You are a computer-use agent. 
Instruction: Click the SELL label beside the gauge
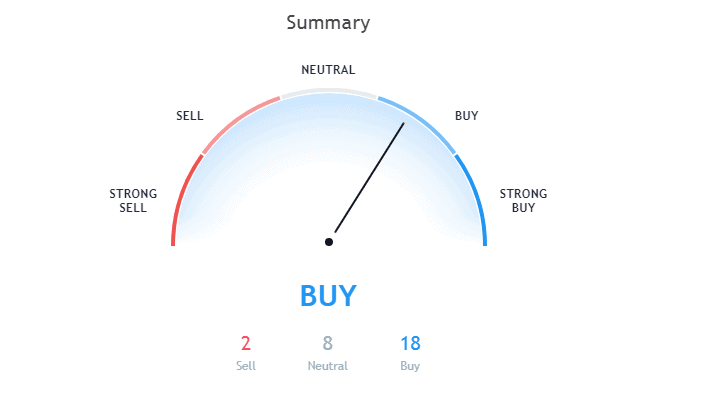pyautogui.click(x=190, y=116)
